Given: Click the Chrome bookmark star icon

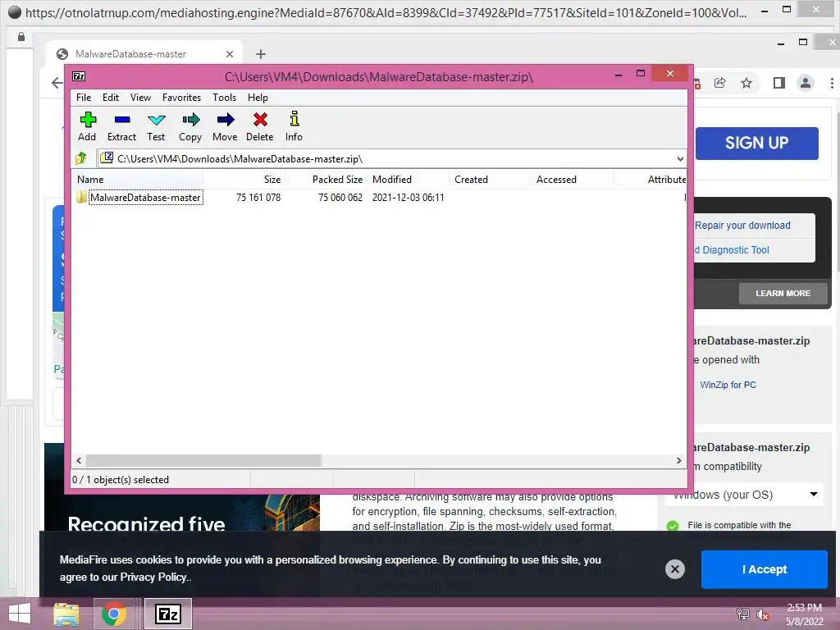Looking at the screenshot, I should [x=746, y=83].
